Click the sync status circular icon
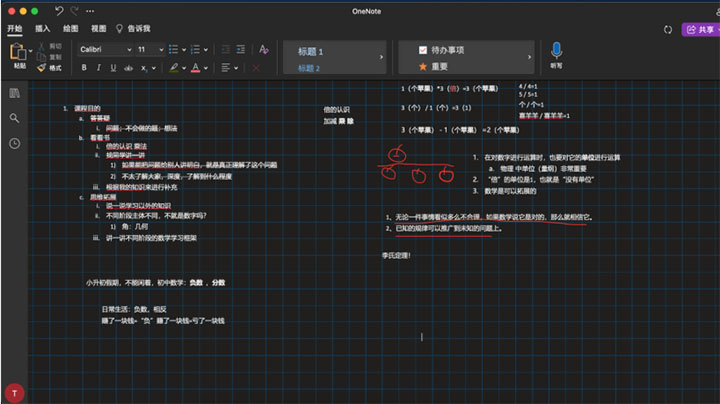The width and height of the screenshot is (720, 404). pos(666,30)
